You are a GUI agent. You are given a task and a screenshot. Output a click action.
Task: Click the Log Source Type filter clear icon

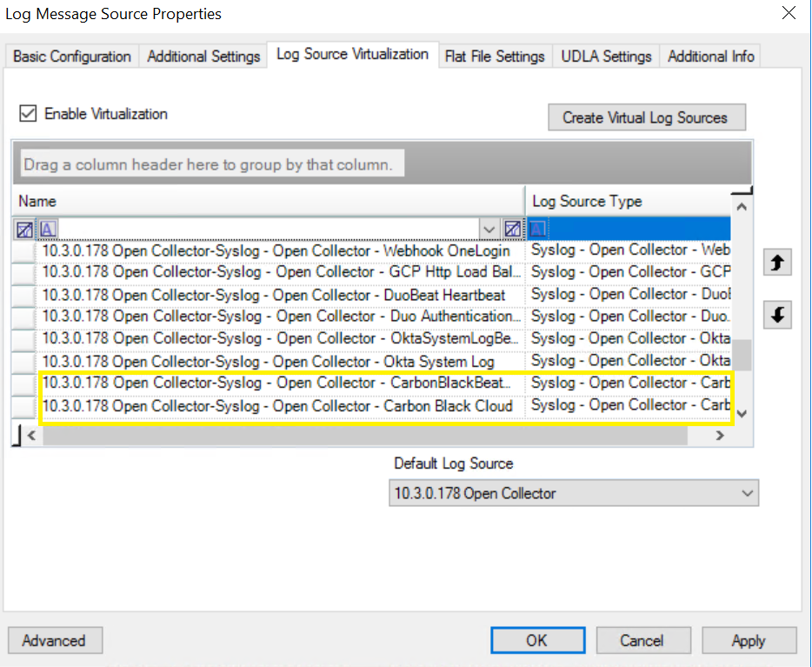(x=513, y=229)
